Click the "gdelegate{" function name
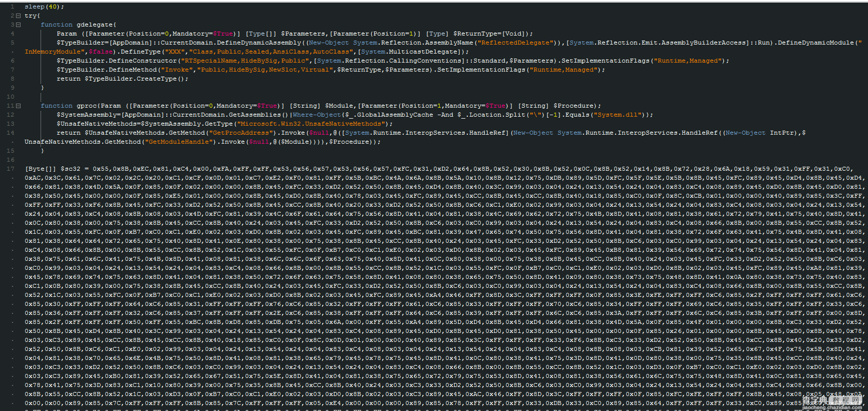The height and width of the screenshot is (411, 868). pos(97,25)
